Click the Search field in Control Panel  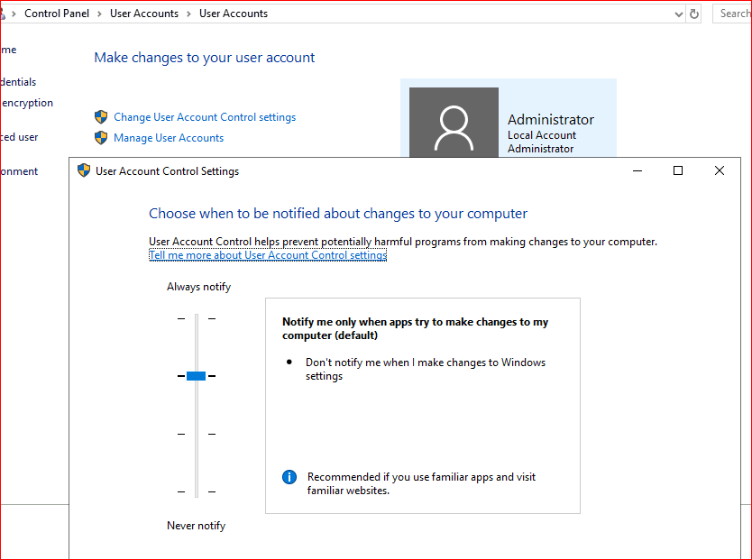[x=734, y=14]
